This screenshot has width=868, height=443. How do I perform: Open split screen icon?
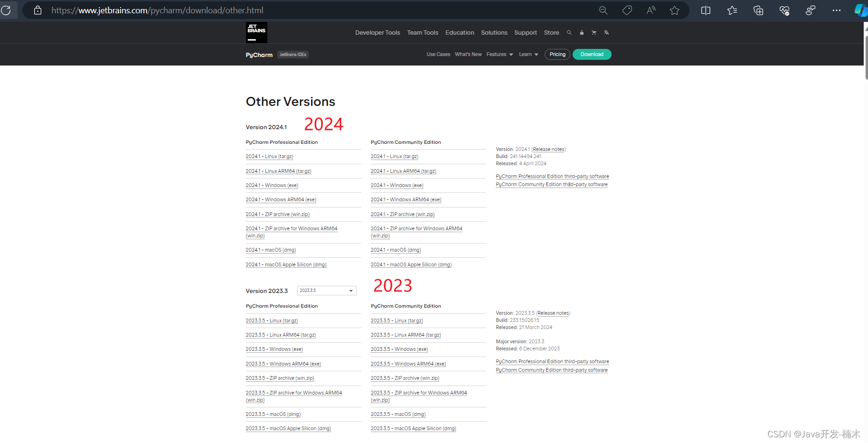706,10
